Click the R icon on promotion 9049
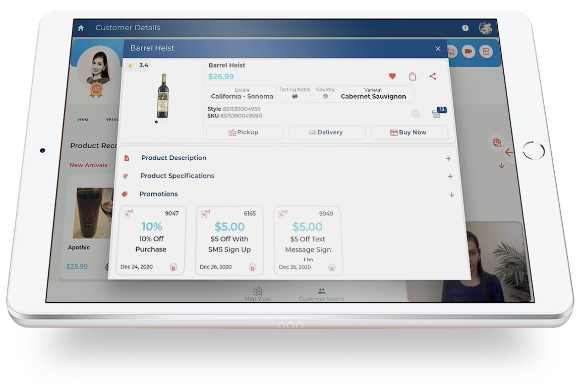Screen dimensions: 580x392 coord(332,268)
